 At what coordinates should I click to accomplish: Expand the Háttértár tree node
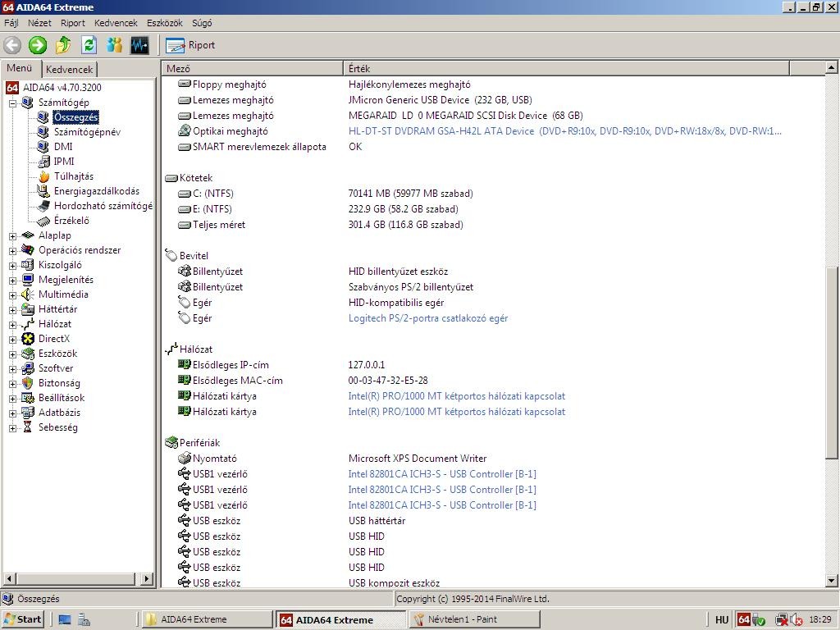(13, 309)
